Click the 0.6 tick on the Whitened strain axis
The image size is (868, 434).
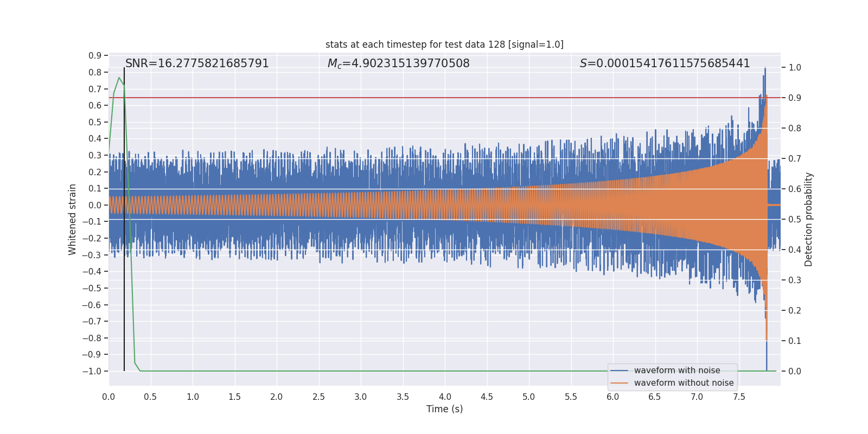[x=95, y=106]
